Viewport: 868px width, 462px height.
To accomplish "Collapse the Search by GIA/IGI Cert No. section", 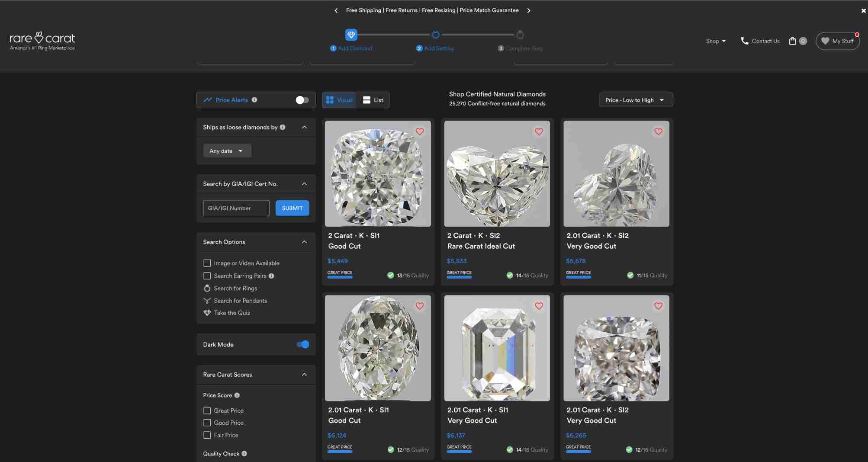I will (304, 184).
